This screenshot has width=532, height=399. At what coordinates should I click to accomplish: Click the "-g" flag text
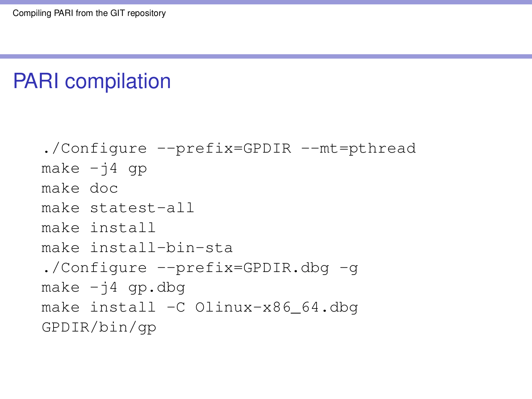(349, 268)
